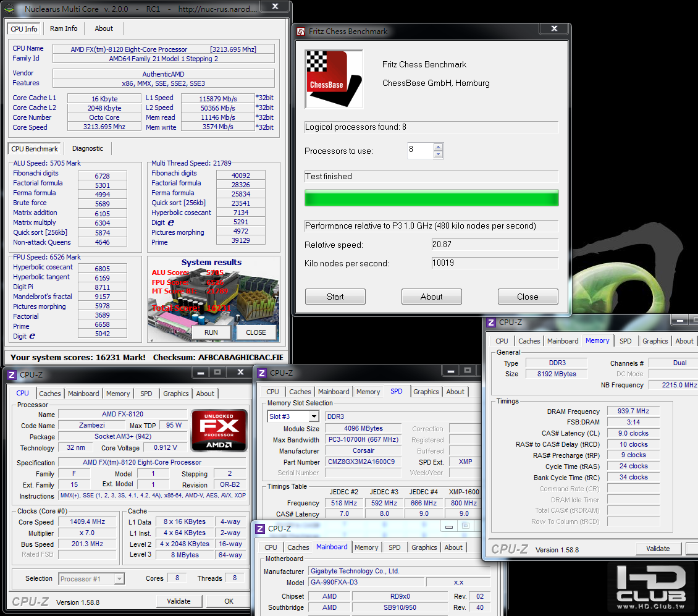Open the SPD tab in the CPU-Z Memory window

625,341
